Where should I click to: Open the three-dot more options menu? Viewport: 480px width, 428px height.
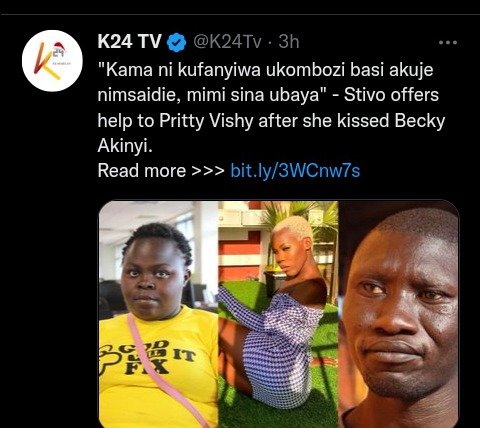pos(448,43)
